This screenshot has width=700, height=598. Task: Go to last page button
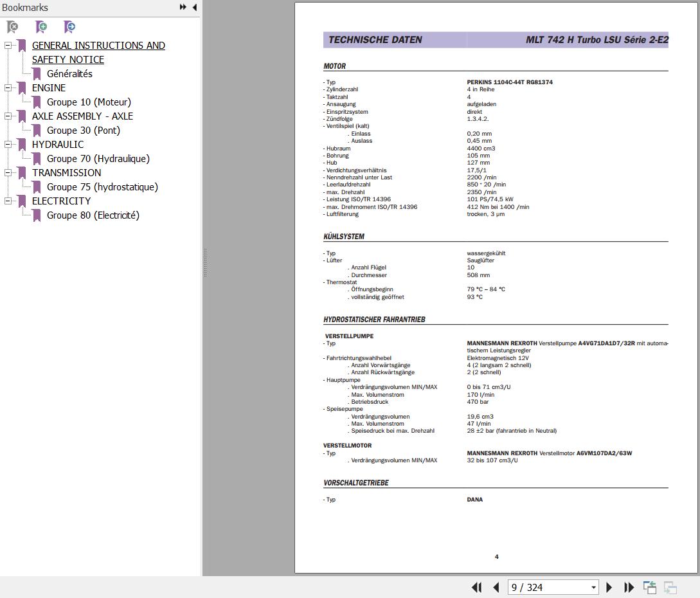629,587
